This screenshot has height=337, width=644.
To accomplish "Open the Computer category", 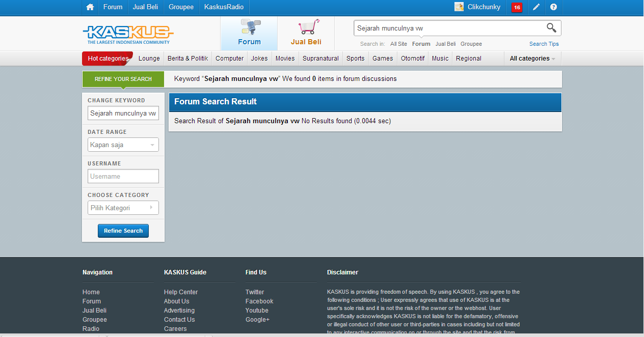I will pos(229,59).
